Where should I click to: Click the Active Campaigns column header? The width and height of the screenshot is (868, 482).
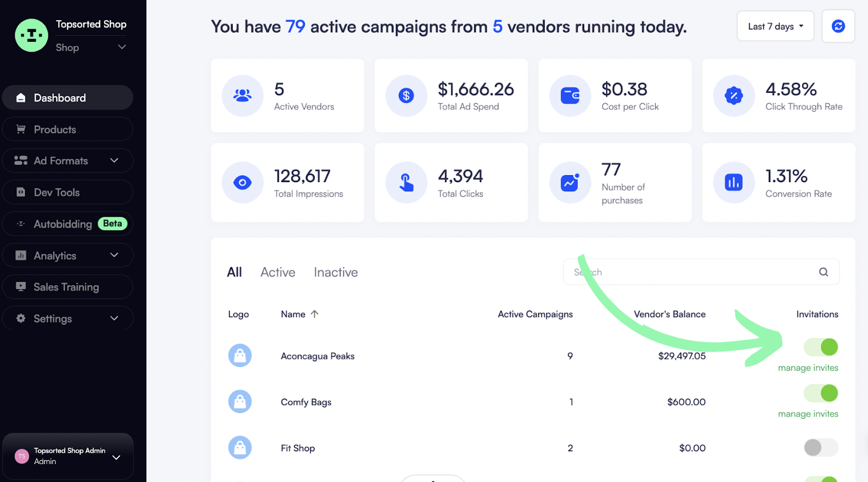[x=535, y=314]
